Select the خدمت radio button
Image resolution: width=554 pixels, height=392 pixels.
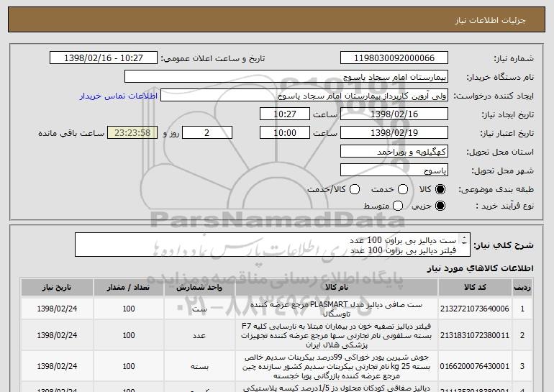click(x=403, y=190)
